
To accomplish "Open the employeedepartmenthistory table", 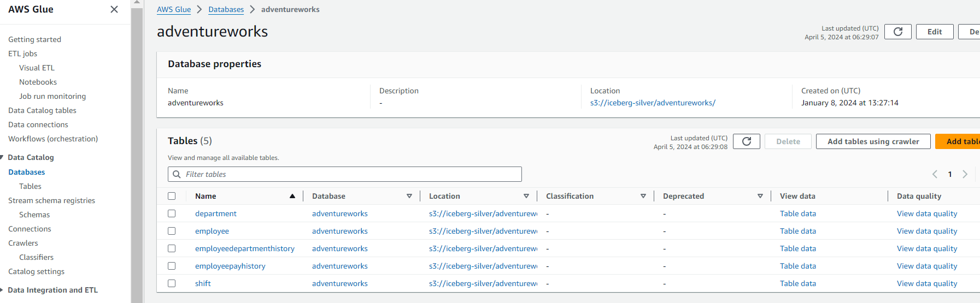I will [245, 248].
